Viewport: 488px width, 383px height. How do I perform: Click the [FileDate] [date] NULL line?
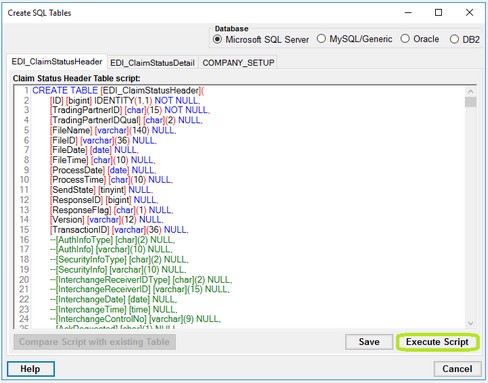click(x=94, y=150)
